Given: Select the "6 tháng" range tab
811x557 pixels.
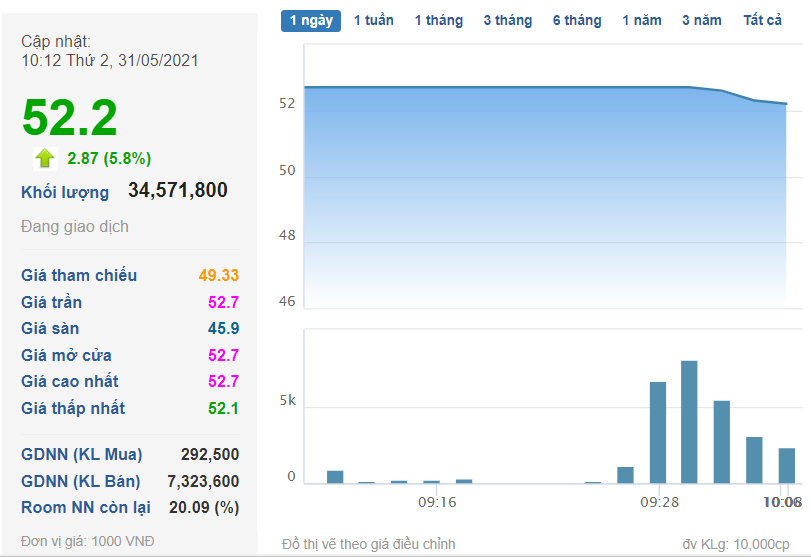Looking at the screenshot, I should (x=577, y=20).
